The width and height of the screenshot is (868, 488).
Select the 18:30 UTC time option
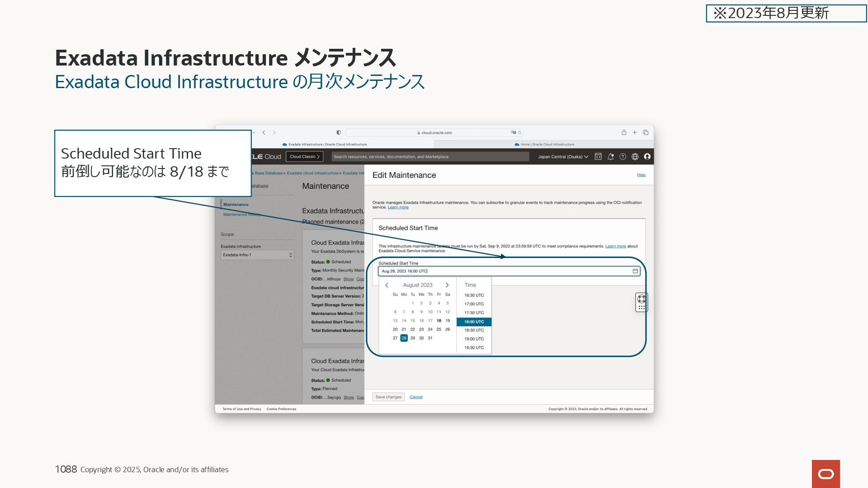(474, 330)
